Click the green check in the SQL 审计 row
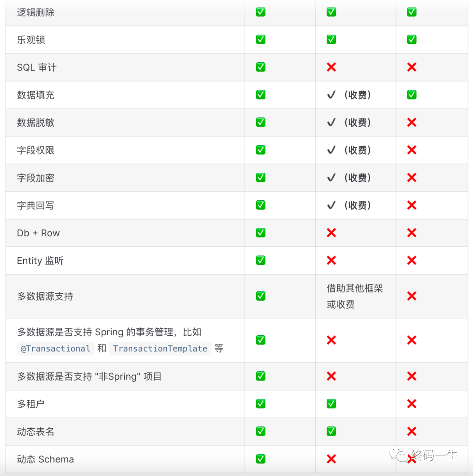473x476 pixels. coord(261,67)
